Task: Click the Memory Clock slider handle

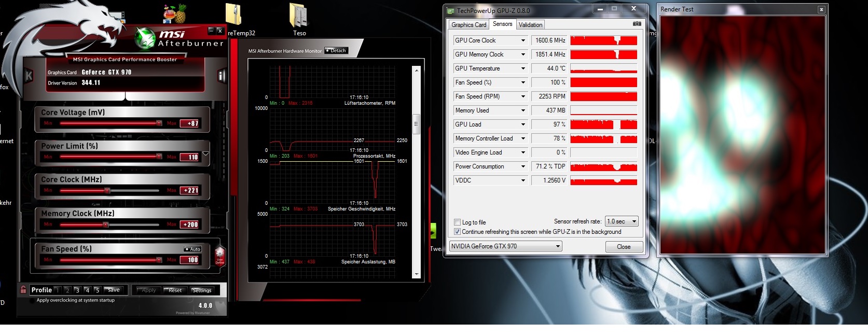Action: pyautogui.click(x=106, y=225)
